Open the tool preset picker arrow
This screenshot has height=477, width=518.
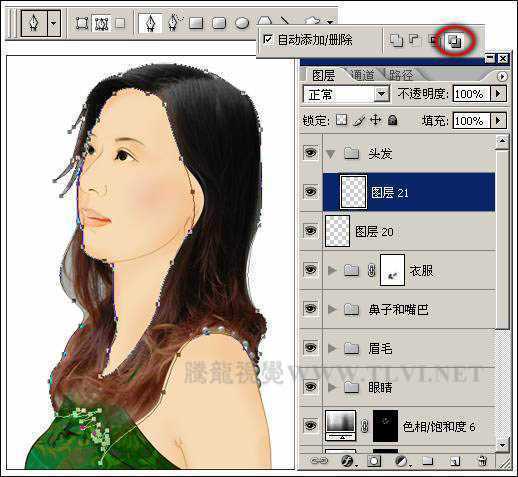point(54,23)
